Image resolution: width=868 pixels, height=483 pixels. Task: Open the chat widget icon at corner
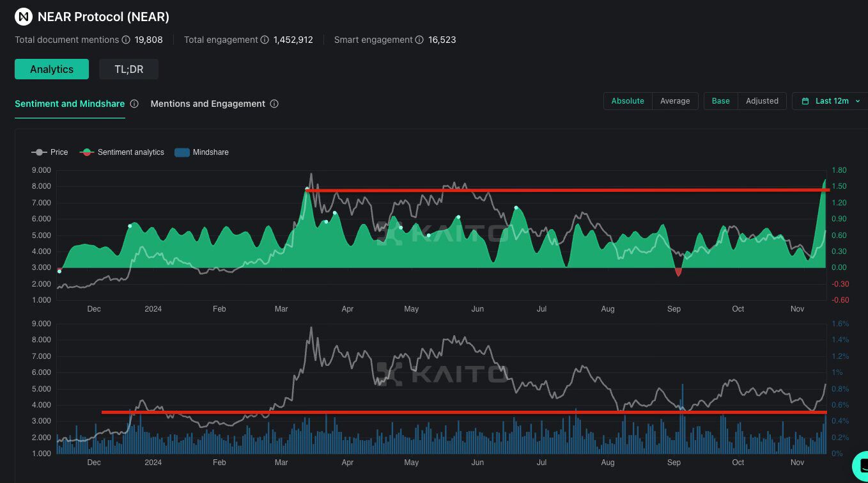(x=860, y=465)
